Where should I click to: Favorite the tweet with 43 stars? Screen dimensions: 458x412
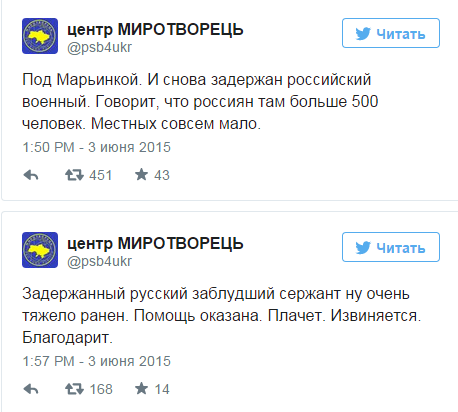[x=141, y=175]
